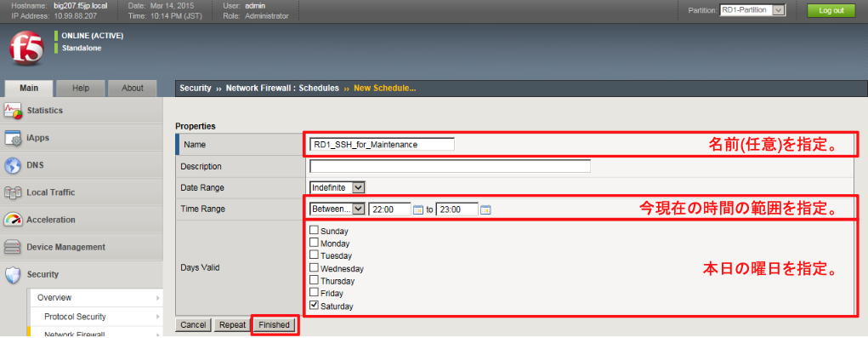Image resolution: width=868 pixels, height=338 pixels.
Task: Click the Days Valid label
Action: 200,267
